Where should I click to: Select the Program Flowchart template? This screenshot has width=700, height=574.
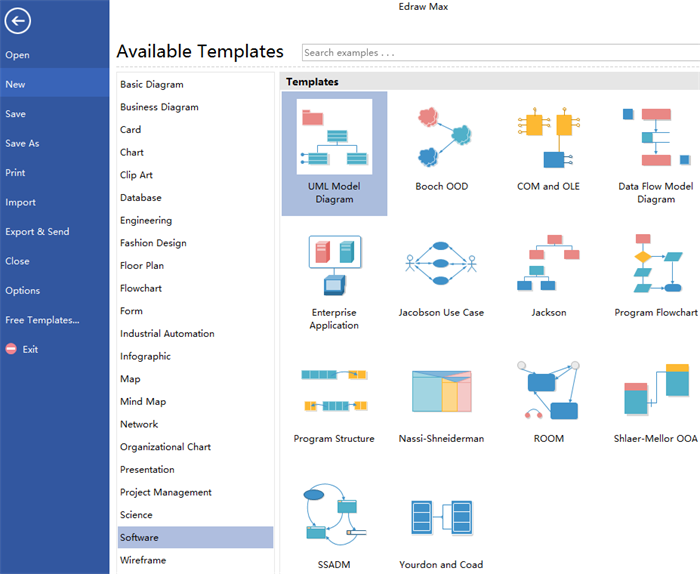coord(656,275)
